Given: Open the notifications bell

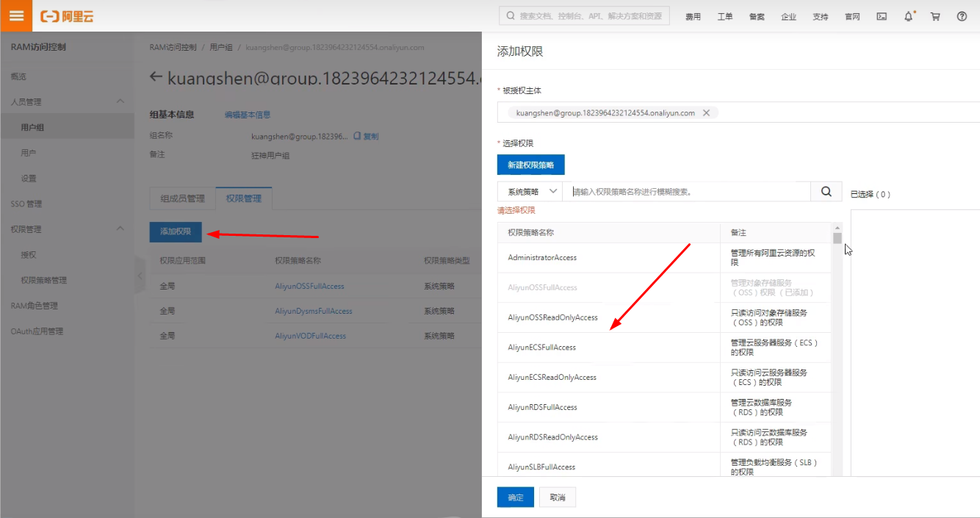Looking at the screenshot, I should 909,16.
